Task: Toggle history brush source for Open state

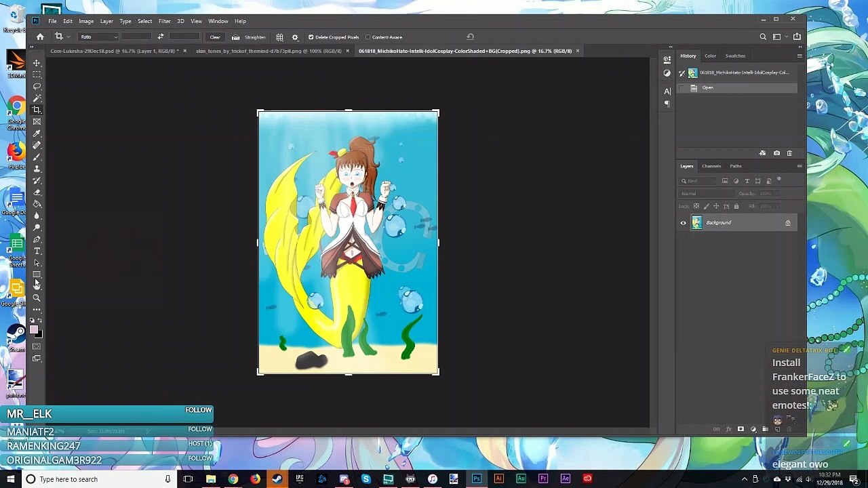Action: click(x=682, y=87)
